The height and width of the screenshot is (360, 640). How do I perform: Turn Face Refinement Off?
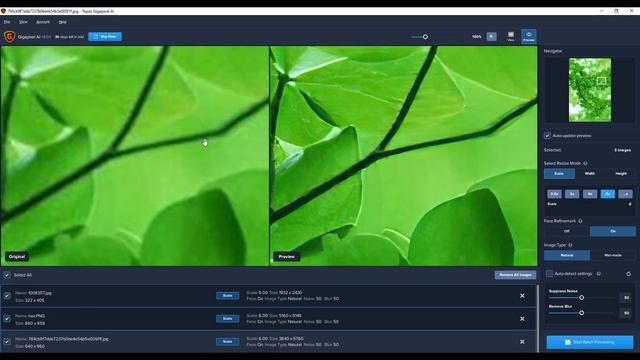[567, 231]
